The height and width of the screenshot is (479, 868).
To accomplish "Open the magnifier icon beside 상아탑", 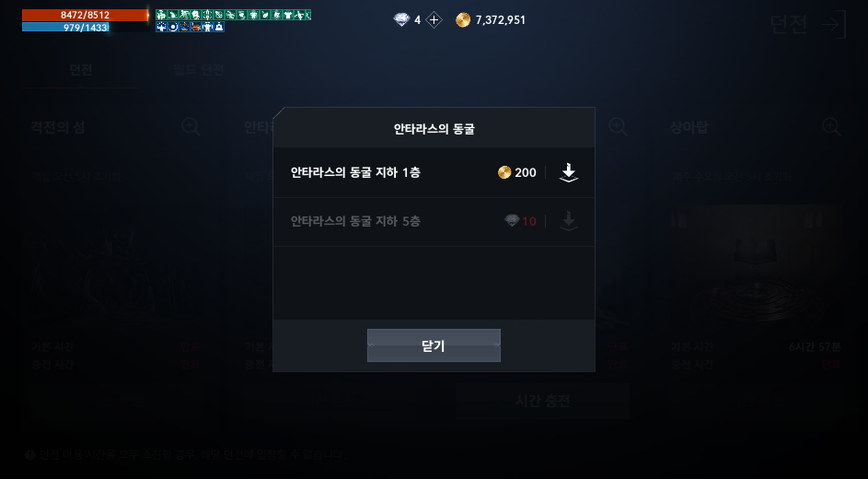I will pos(831,127).
